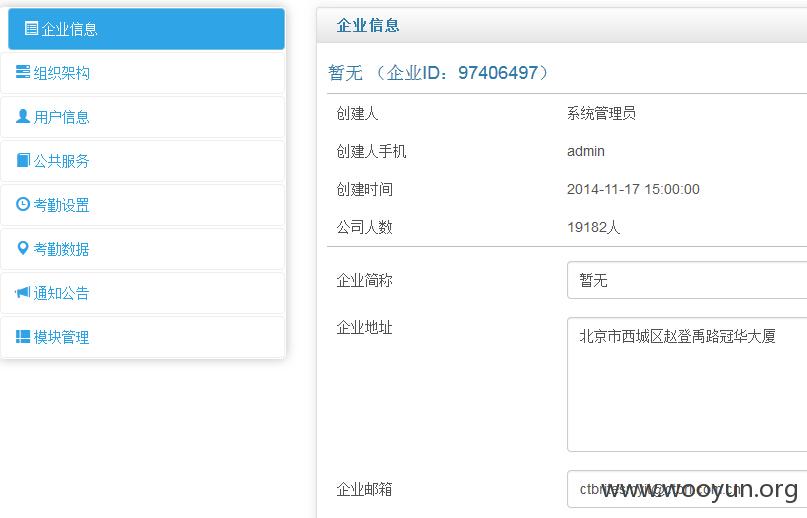Click the grid icon beside 模块管理
This screenshot has height=518, width=807.
point(23,336)
